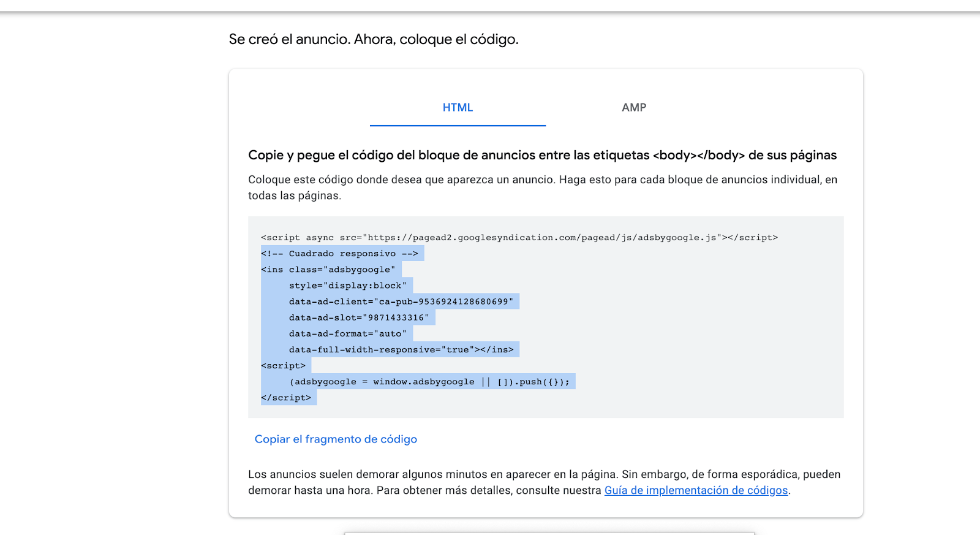Image resolution: width=980 pixels, height=535 pixels.
Task: Click the 'Copie y pegue el código' heading
Action: click(x=542, y=155)
